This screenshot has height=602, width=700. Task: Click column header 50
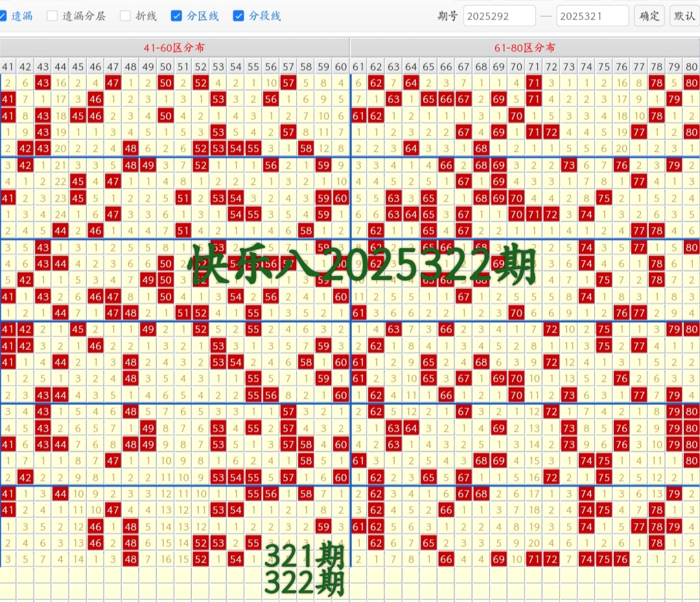pyautogui.click(x=166, y=67)
